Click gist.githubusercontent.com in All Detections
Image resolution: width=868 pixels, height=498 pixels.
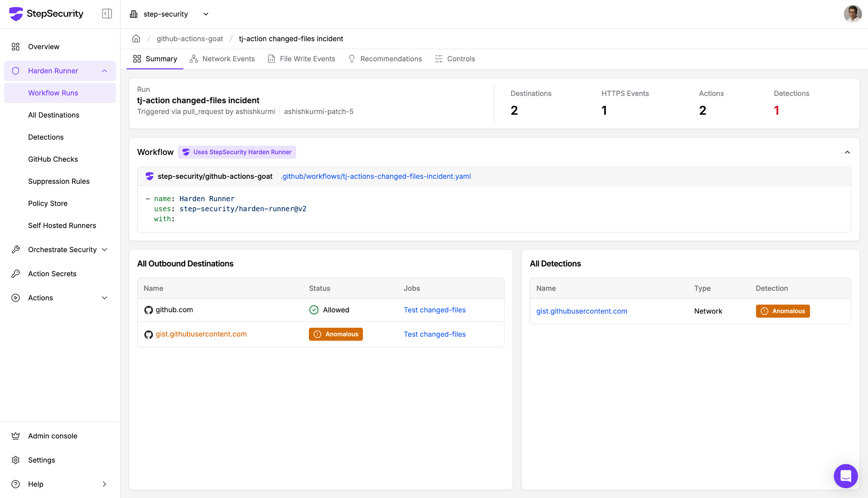581,311
